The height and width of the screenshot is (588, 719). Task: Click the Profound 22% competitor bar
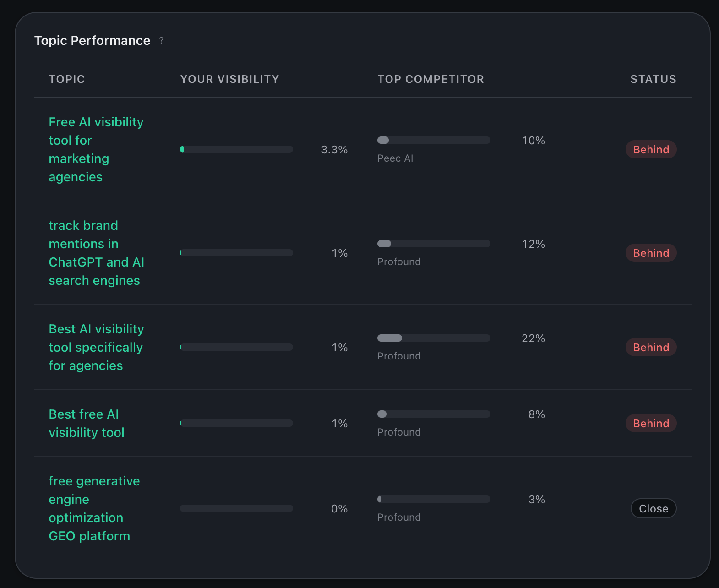[434, 338]
